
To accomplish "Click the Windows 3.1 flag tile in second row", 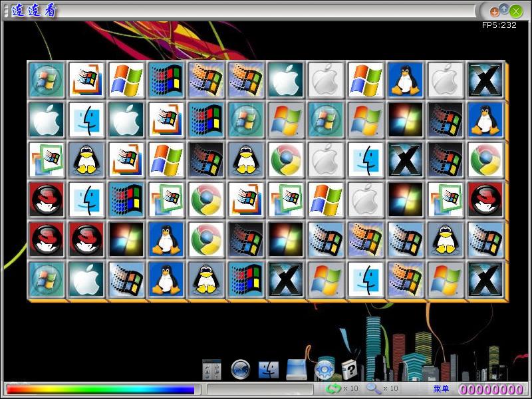I will [x=206, y=120].
